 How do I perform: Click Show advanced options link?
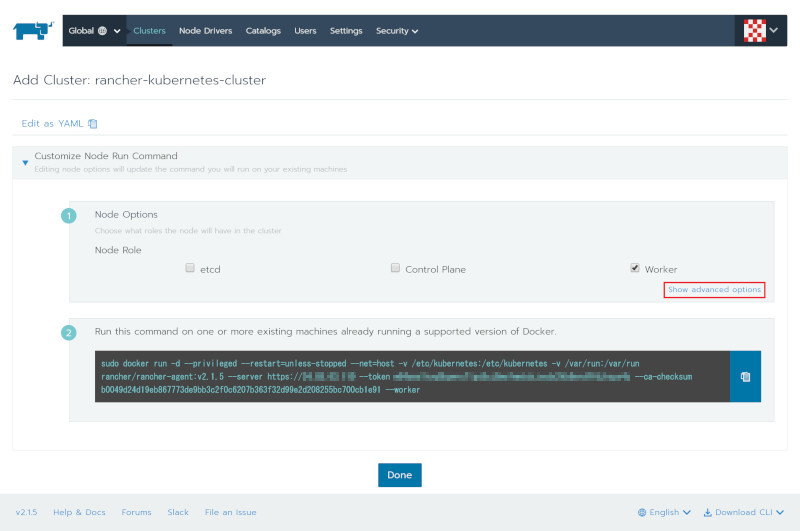[x=714, y=289]
